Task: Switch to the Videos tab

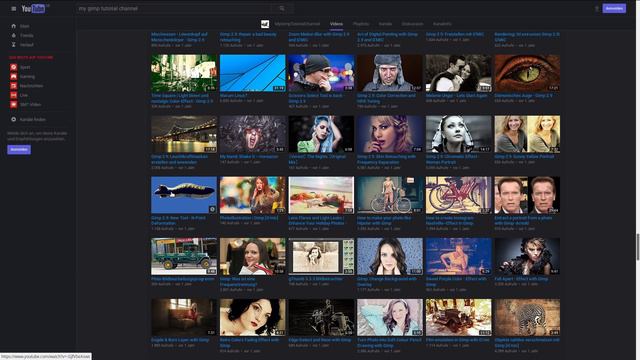Action: coord(336,24)
